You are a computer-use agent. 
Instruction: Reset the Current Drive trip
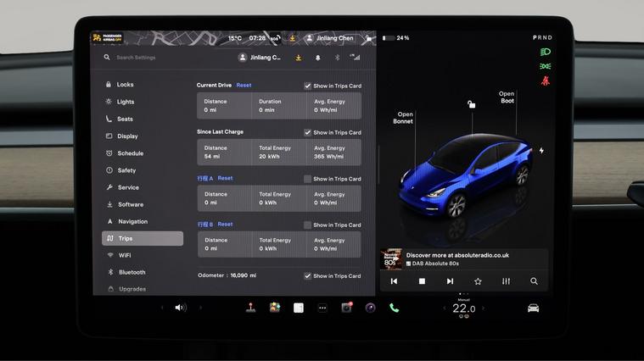point(244,86)
